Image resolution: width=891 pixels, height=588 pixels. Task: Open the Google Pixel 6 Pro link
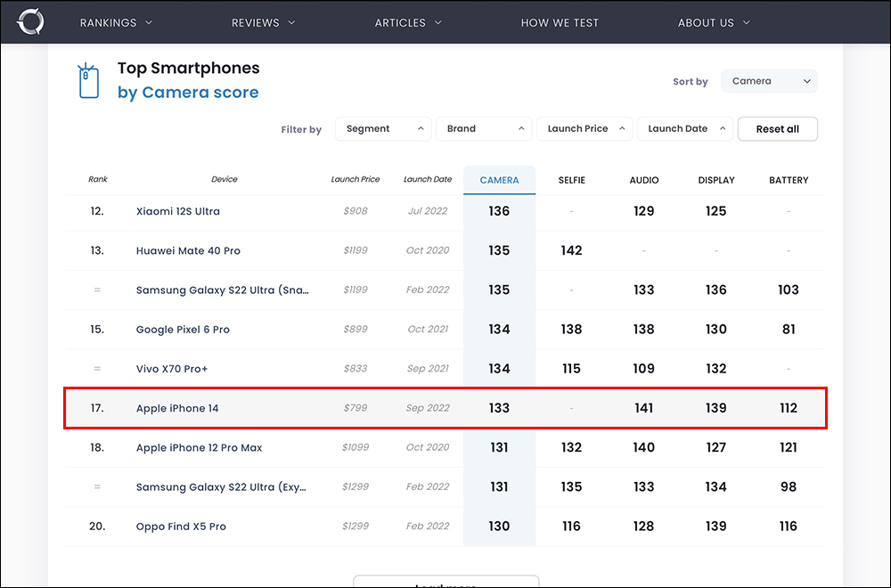click(183, 330)
